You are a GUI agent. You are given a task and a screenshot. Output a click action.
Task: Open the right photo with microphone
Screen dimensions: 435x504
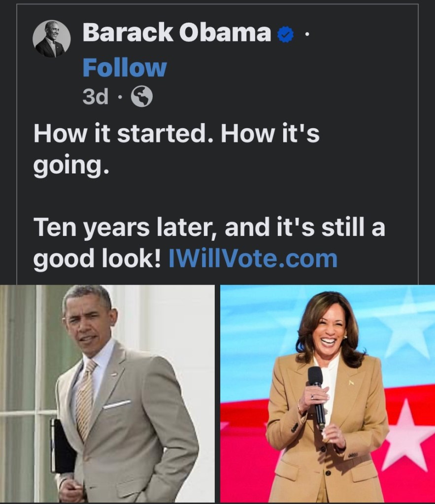point(327,393)
